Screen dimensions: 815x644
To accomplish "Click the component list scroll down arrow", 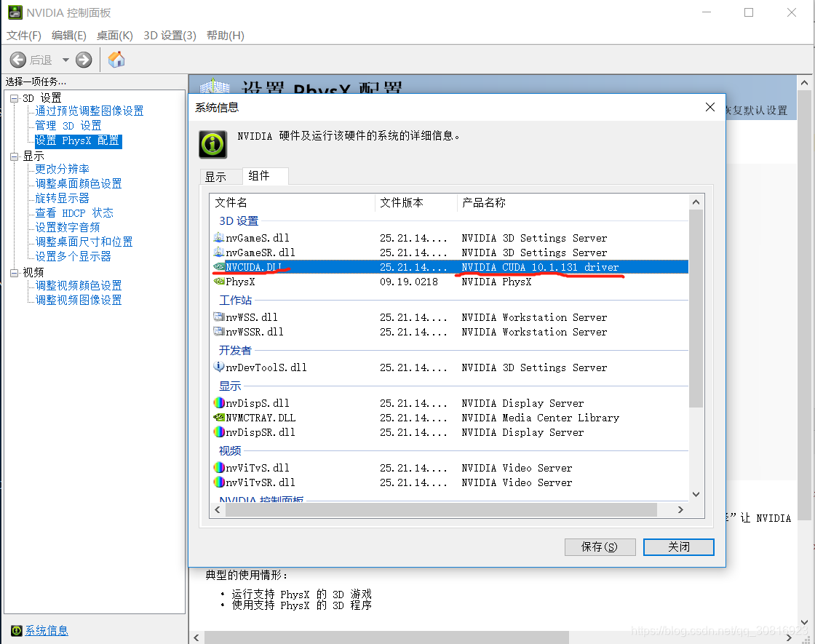I will point(696,494).
